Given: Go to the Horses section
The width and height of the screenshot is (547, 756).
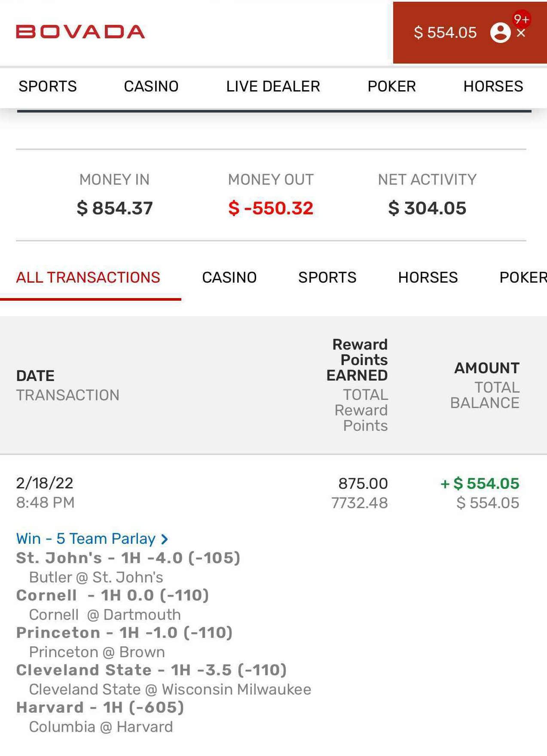Looking at the screenshot, I should (493, 86).
